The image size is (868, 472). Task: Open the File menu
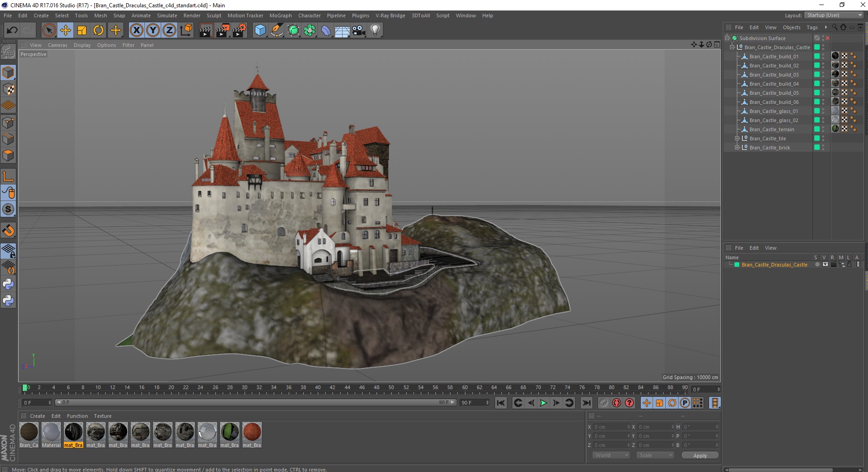pos(8,15)
